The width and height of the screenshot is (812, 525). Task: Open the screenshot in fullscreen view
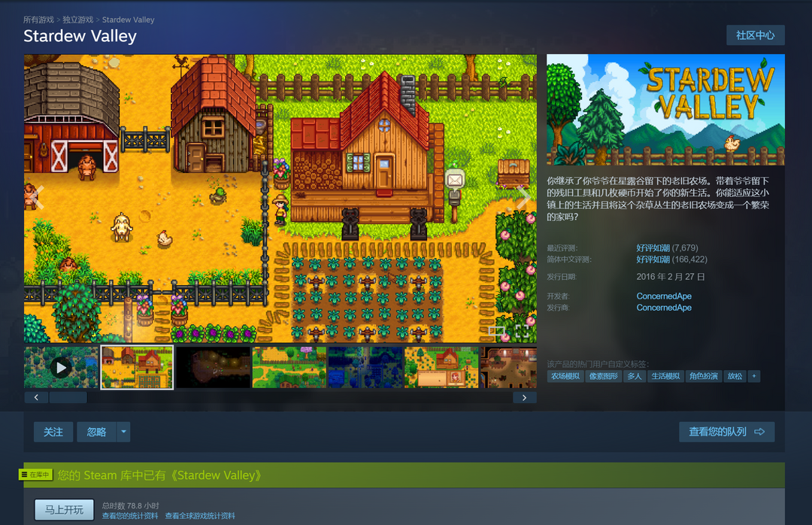[x=522, y=330]
